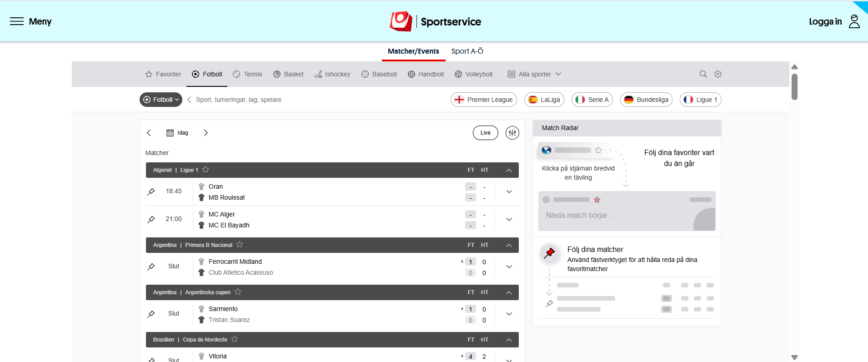The width and height of the screenshot is (868, 362).
Task: Expand the Alla sporter dropdown
Action: [x=534, y=74]
